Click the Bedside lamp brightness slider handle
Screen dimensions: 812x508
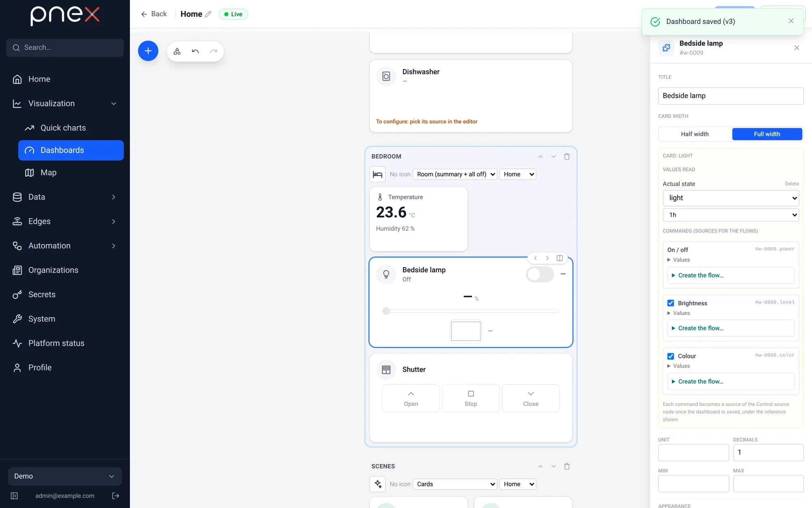[386, 311]
